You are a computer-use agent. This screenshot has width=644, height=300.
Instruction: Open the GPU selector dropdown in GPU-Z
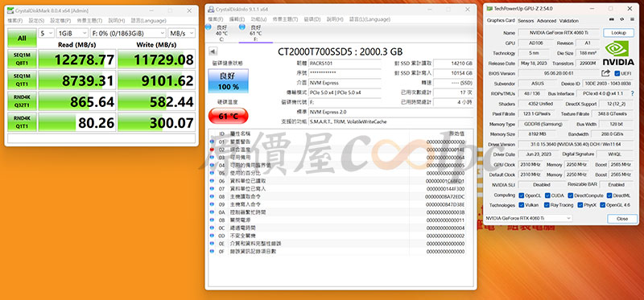coord(528,218)
